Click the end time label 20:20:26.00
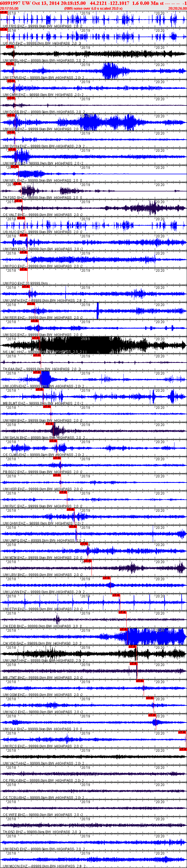This screenshot has width=187, height=868. 177,8
